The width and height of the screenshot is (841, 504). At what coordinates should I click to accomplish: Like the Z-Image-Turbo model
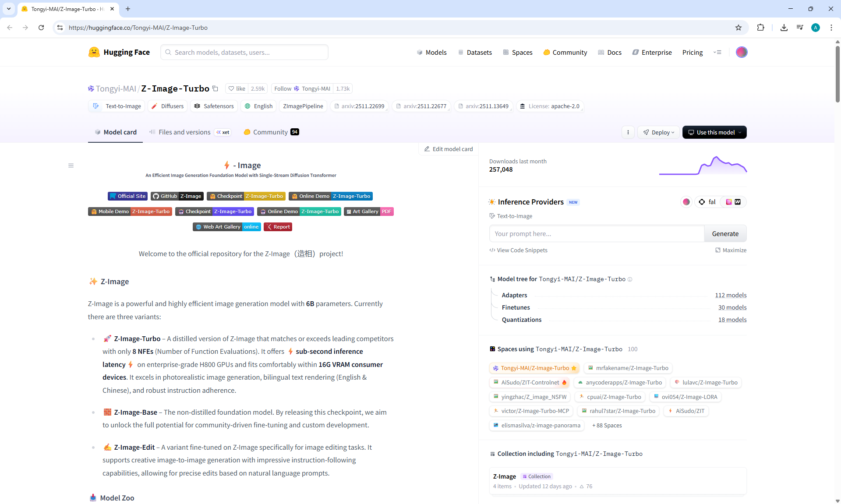coord(237,88)
